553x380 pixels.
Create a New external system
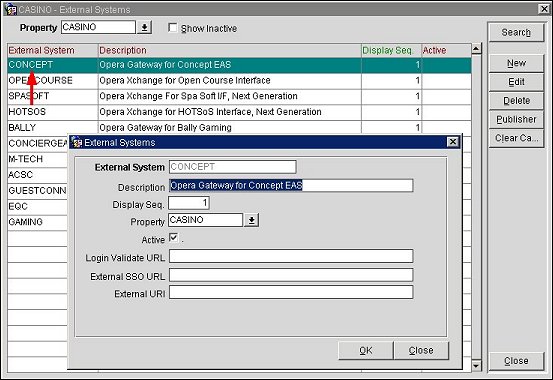coord(516,63)
